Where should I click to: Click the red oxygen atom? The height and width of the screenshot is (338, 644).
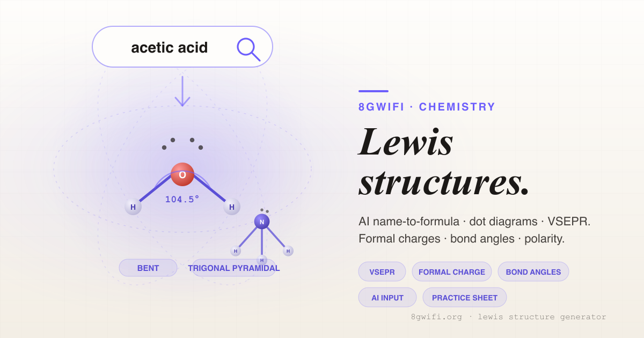click(182, 174)
